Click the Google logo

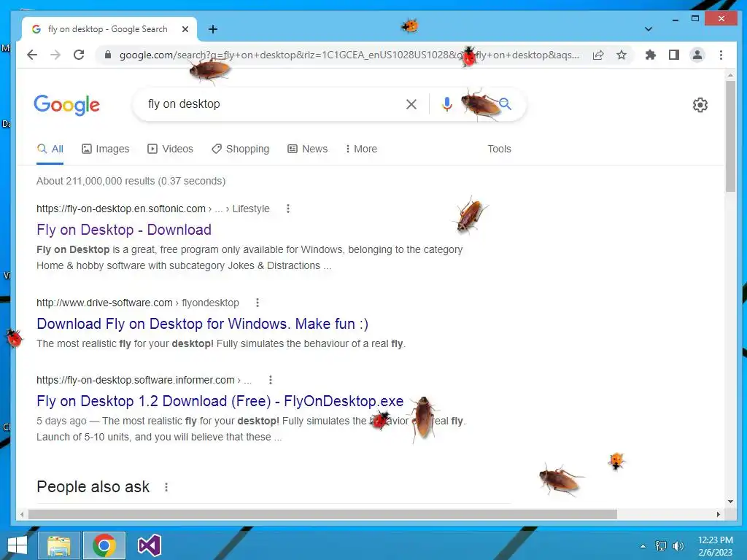point(66,105)
